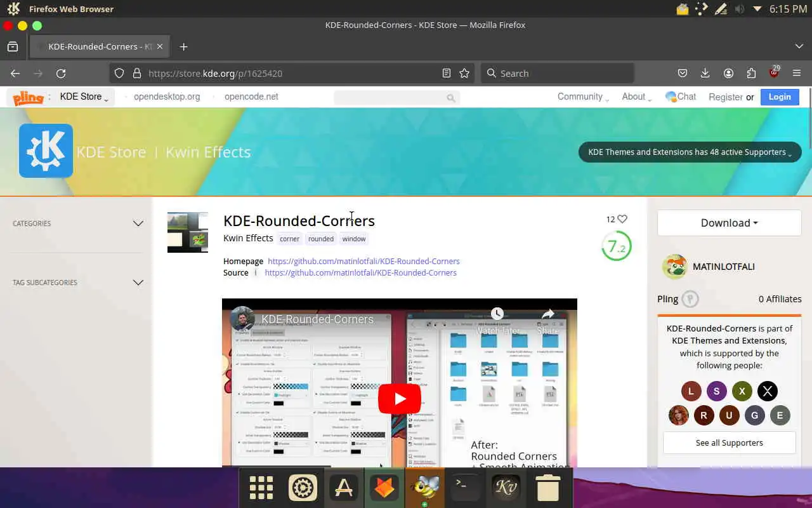
Task: Open the Homepage GitHub link
Action: (x=363, y=261)
